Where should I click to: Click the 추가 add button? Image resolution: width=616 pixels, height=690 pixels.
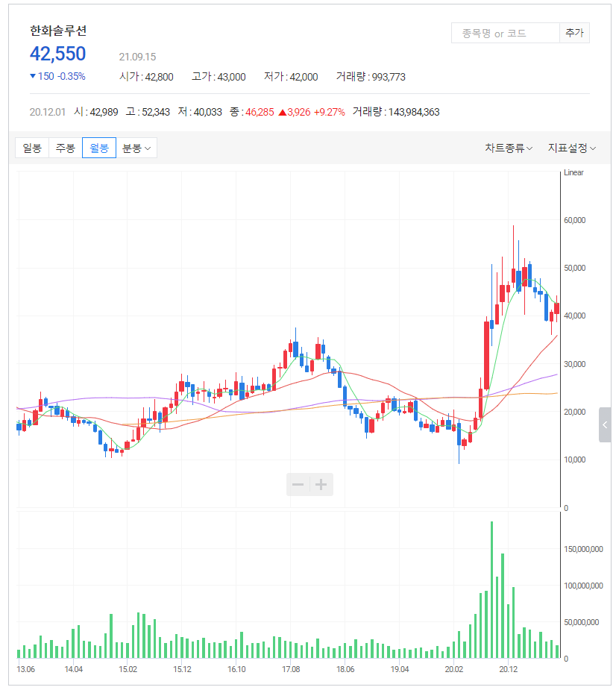[574, 33]
